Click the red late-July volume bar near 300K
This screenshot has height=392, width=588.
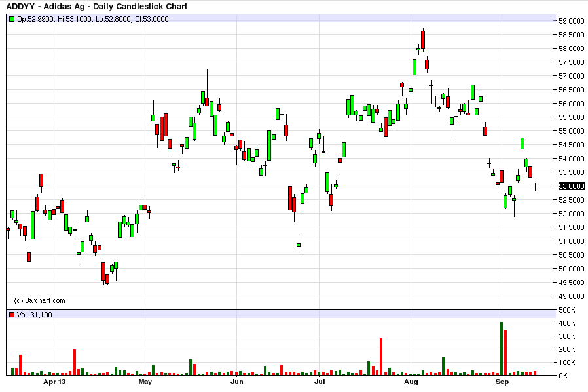pyautogui.click(x=381, y=357)
